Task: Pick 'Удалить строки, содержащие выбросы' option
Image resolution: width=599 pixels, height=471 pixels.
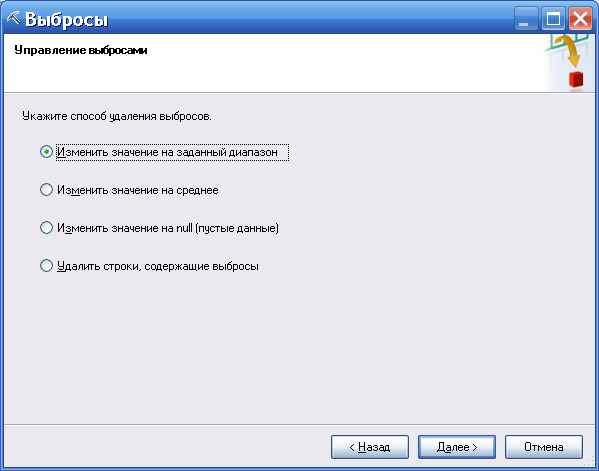Action: [x=46, y=266]
